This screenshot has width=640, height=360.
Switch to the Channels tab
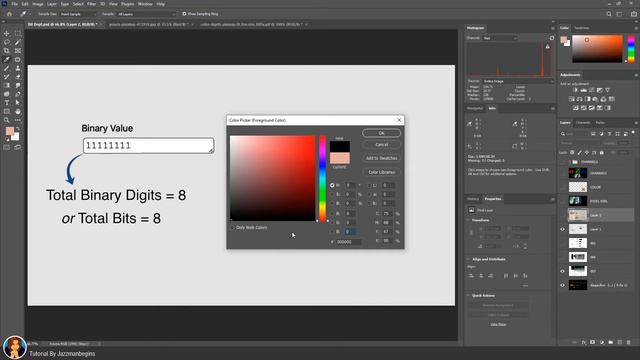coord(583,122)
